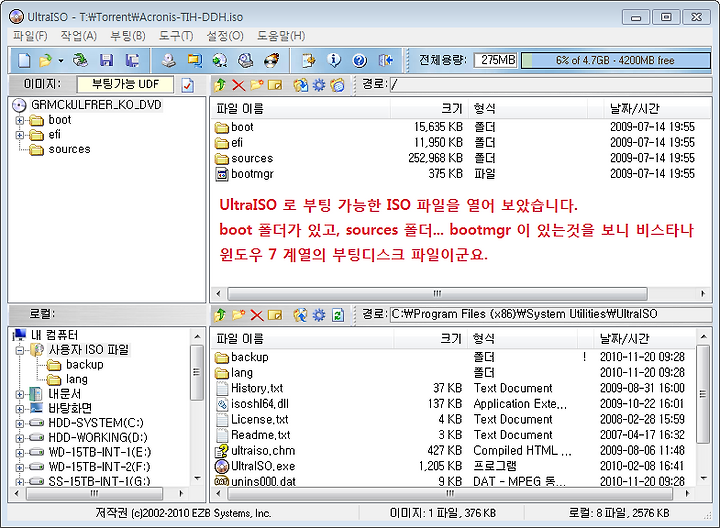Collapse the 사용자 ISO 파일 tree node

tap(19, 350)
